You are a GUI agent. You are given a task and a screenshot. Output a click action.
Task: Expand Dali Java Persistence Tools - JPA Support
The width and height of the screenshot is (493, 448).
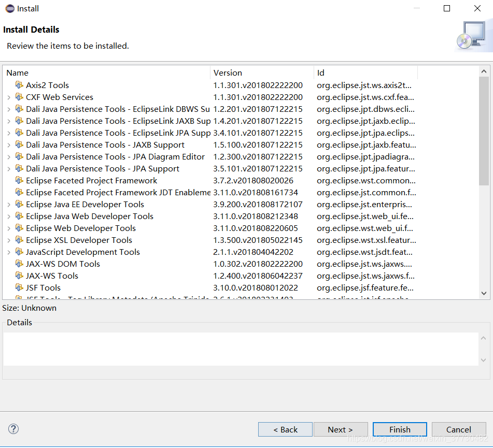[9, 169]
